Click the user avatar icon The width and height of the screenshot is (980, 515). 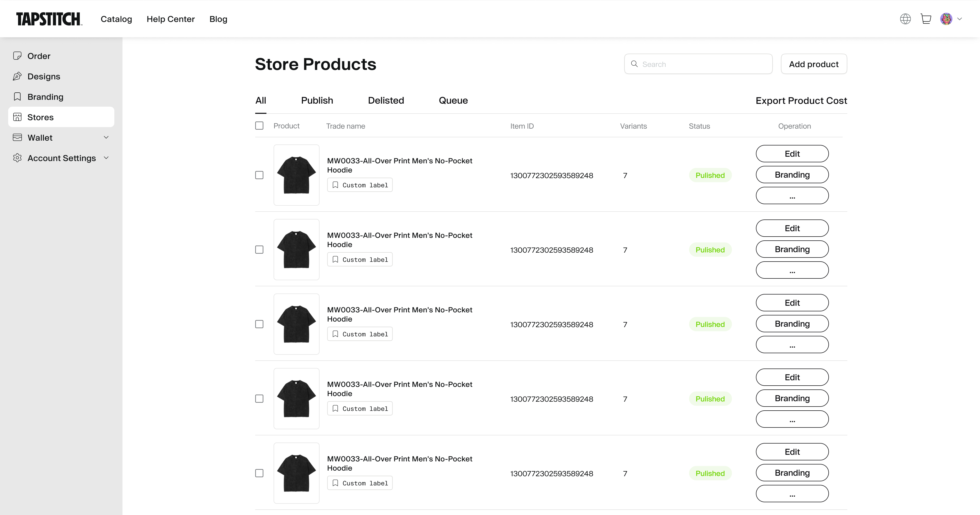(946, 19)
